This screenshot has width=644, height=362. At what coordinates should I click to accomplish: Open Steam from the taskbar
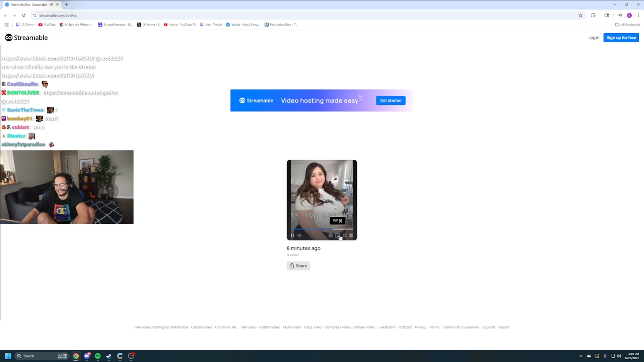point(109,356)
